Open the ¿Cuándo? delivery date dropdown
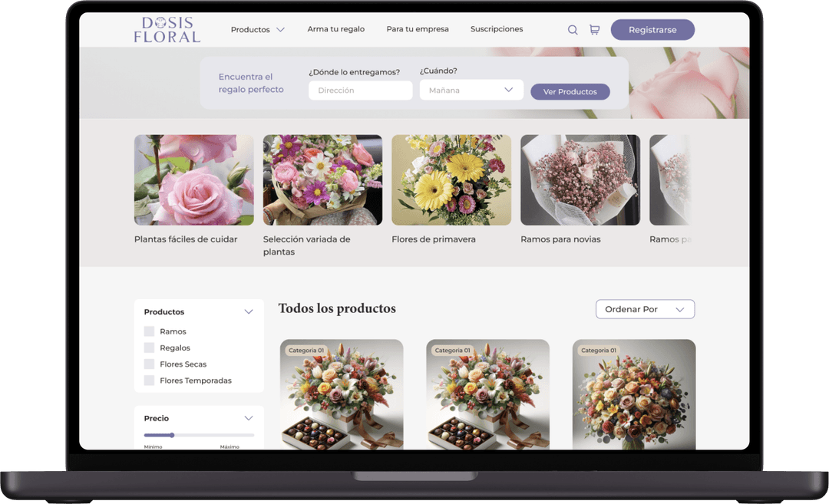Viewport: 829px width, 504px height. pos(471,90)
